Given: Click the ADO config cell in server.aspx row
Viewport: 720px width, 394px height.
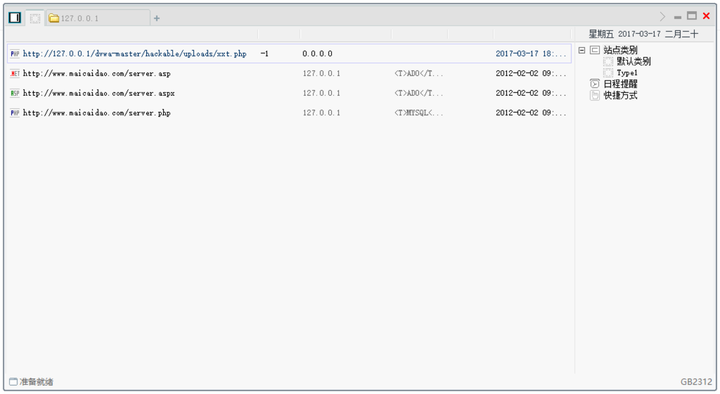Looking at the screenshot, I should pyautogui.click(x=419, y=93).
